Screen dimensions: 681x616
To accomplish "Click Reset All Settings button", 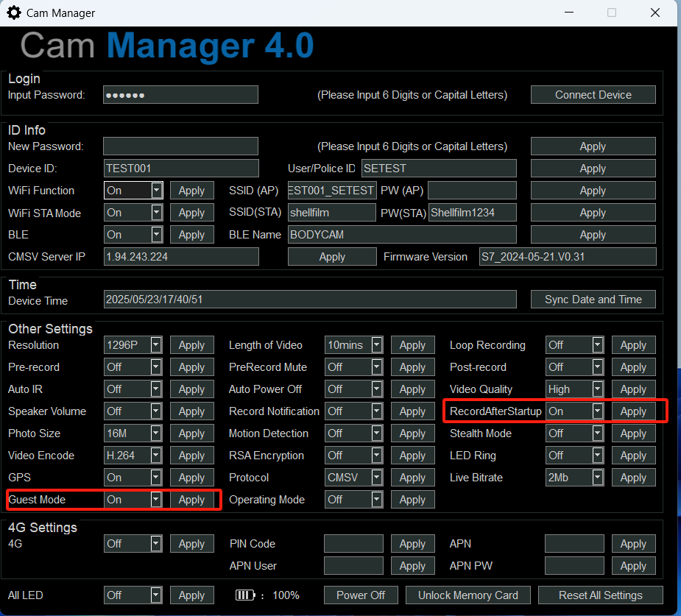I will (601, 595).
